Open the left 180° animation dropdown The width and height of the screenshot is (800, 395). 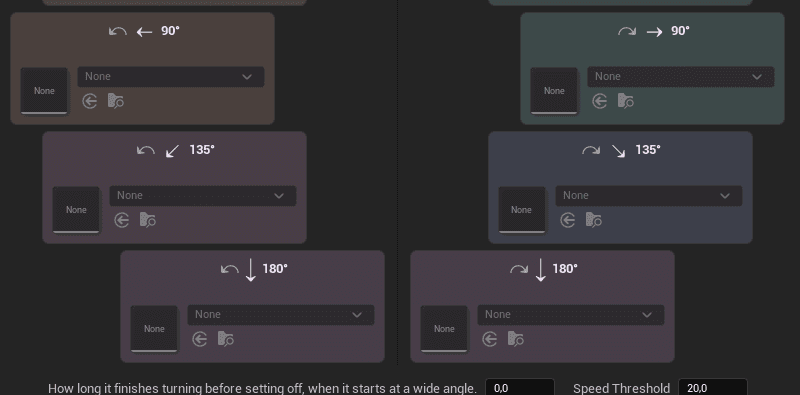tap(281, 314)
